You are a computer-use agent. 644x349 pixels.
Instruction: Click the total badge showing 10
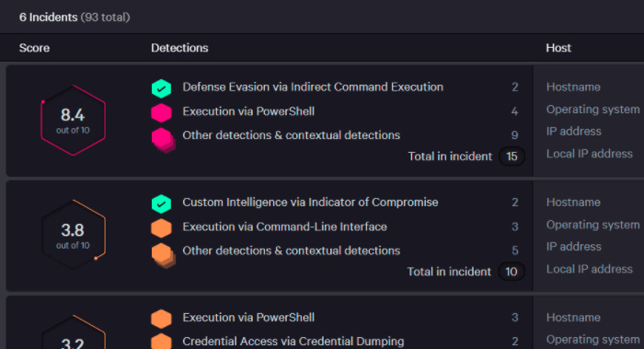point(512,272)
